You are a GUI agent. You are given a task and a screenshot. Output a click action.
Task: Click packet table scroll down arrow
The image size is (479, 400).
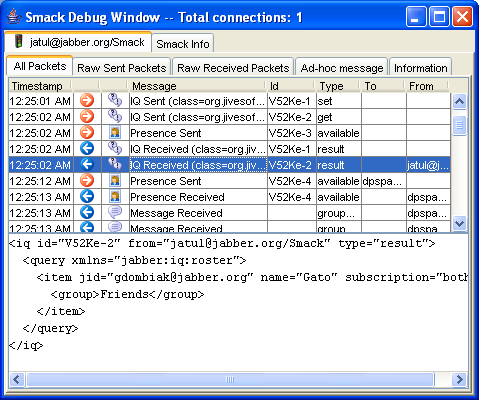(459, 223)
